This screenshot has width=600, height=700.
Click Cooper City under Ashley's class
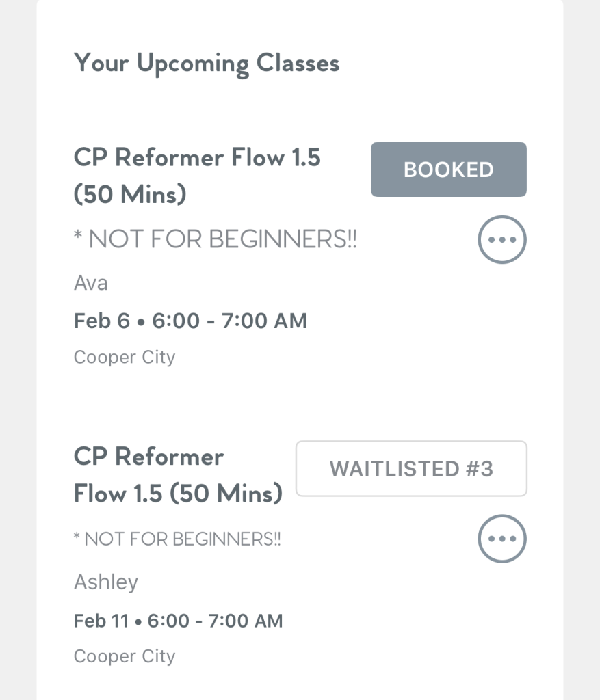coord(125,656)
